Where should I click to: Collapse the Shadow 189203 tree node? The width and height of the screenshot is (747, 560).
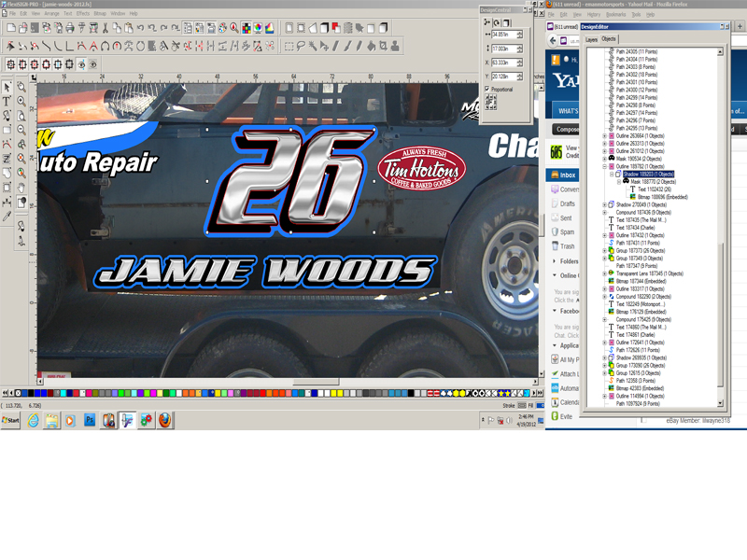612,175
